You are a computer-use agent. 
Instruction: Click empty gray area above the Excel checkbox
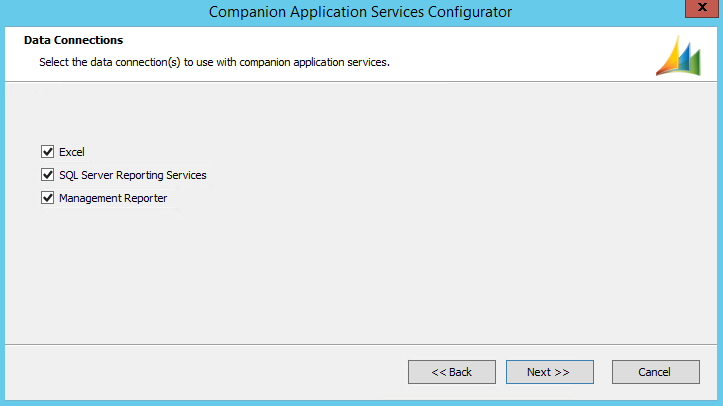(x=300, y=115)
